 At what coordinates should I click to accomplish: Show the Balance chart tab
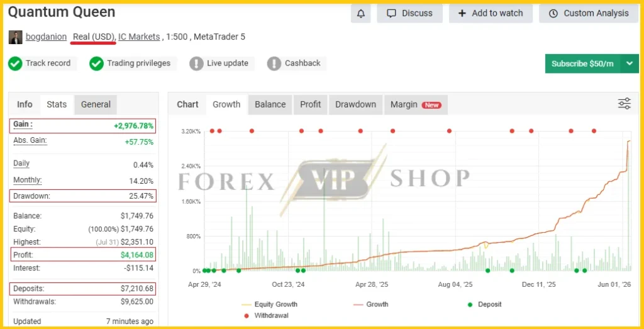tap(270, 104)
